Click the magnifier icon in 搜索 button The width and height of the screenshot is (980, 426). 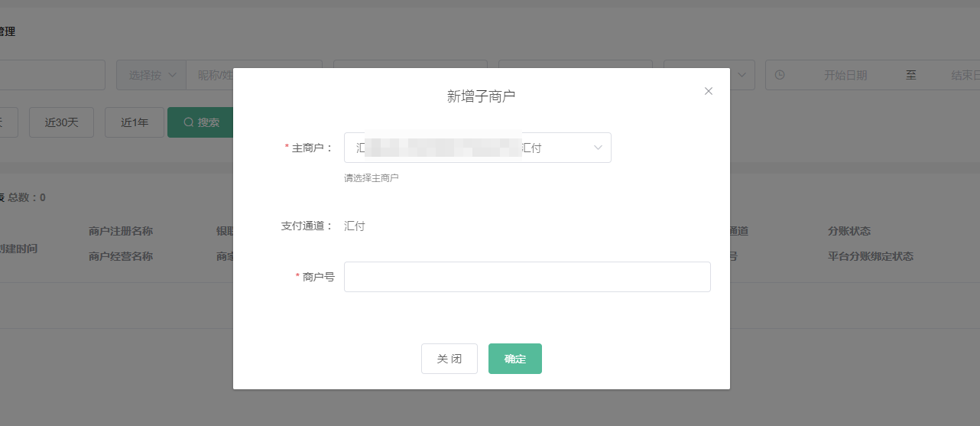click(x=188, y=122)
